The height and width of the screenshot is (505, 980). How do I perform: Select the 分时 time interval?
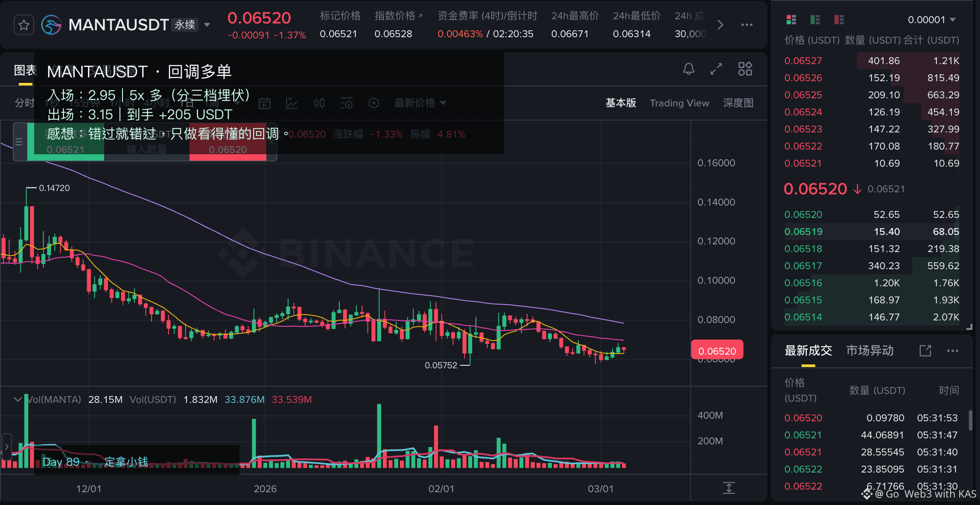(x=24, y=103)
